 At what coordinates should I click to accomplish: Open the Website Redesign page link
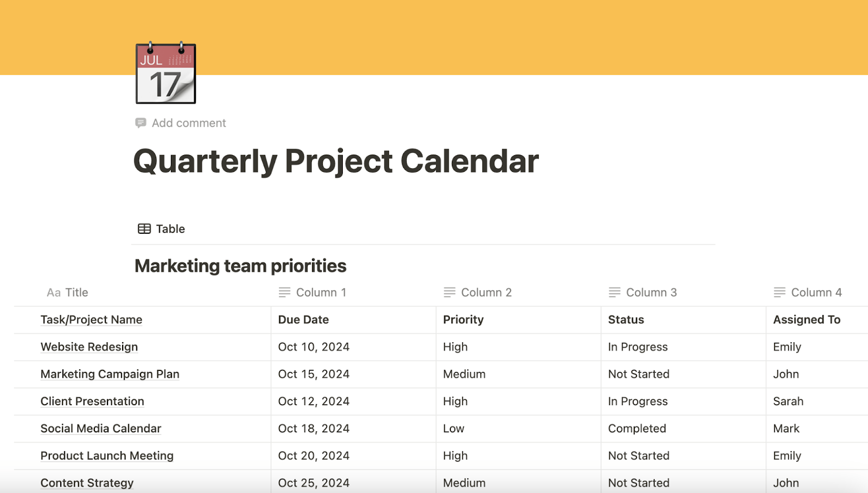(x=89, y=347)
